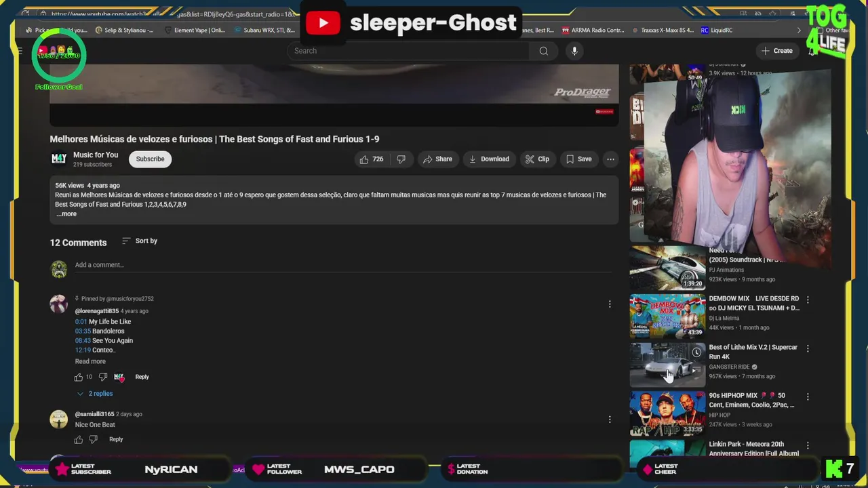This screenshot has height=488, width=868.
Task: Open video more actions ellipsis
Action: [610, 159]
